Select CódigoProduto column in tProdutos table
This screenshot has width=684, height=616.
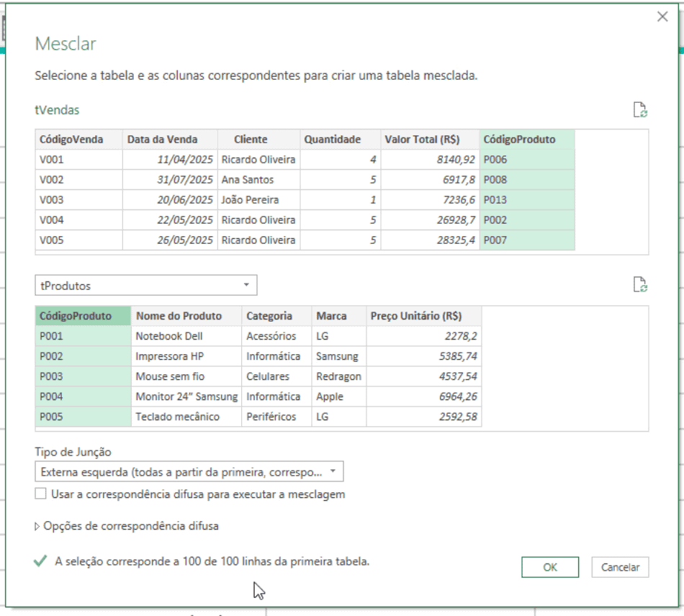click(x=83, y=316)
